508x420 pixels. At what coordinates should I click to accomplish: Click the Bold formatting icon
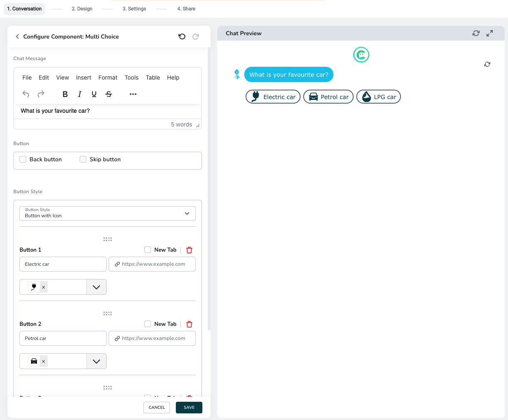(65, 94)
